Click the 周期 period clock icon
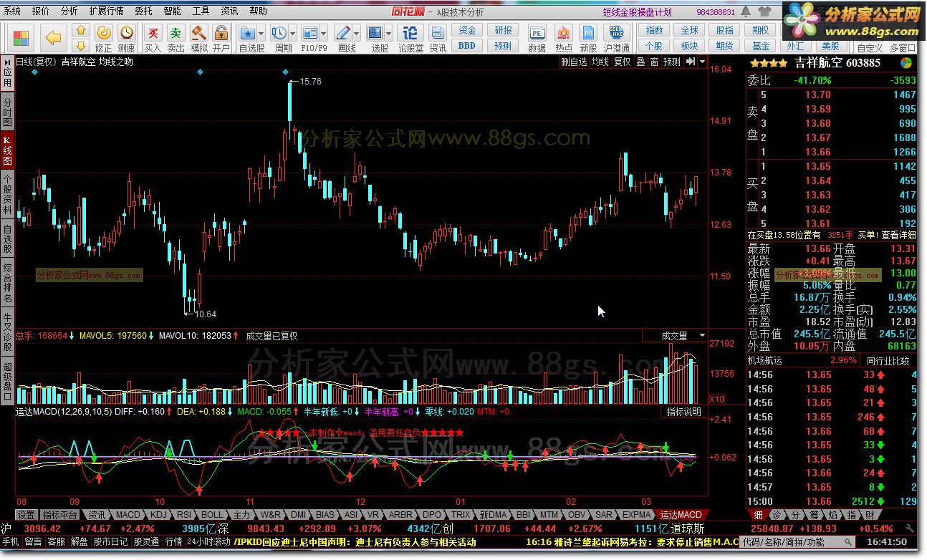 click(279, 33)
